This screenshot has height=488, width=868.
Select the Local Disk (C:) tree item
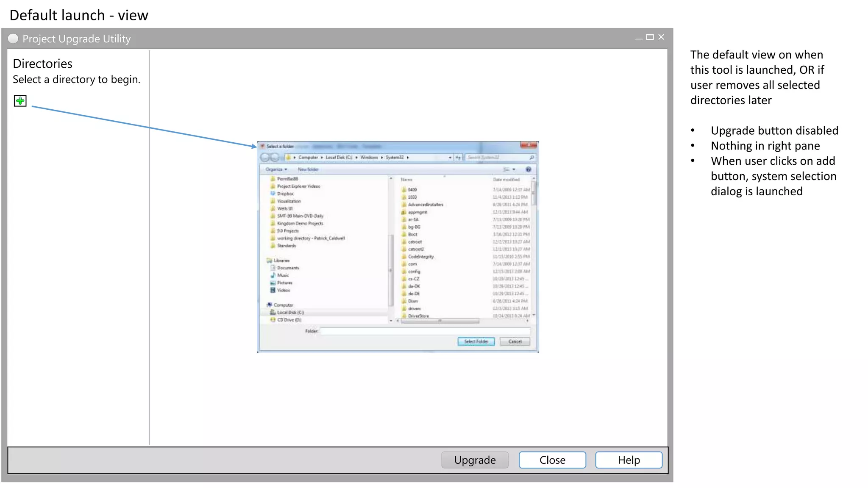pyautogui.click(x=290, y=313)
